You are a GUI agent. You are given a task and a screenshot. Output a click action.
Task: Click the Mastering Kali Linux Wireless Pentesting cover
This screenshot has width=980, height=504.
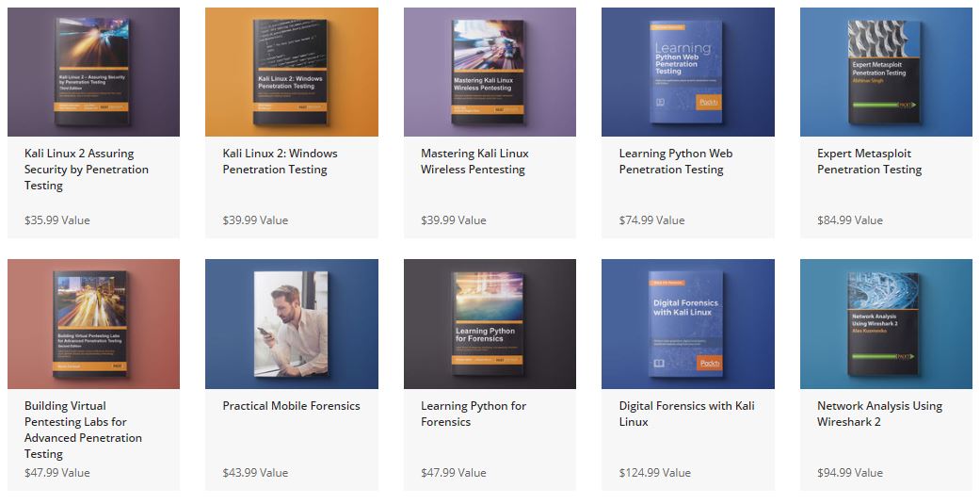point(490,72)
